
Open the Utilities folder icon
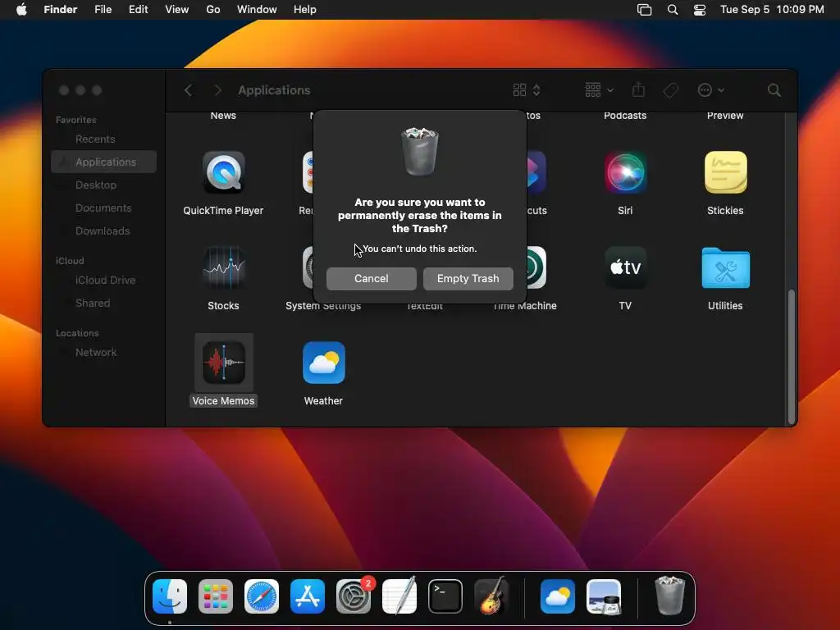(725, 267)
